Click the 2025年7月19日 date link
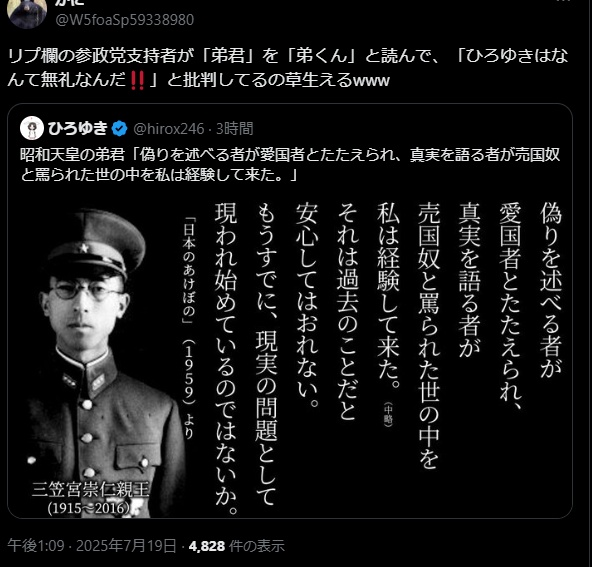 126,546
